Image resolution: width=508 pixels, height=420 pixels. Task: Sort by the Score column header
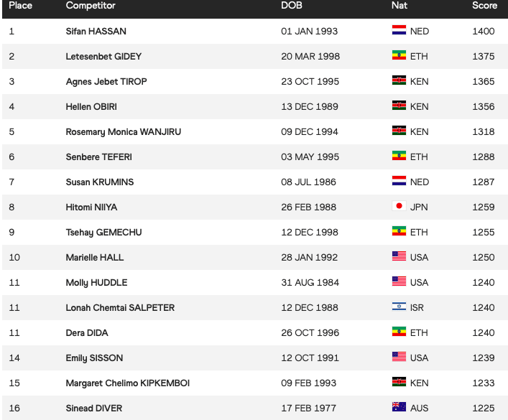click(484, 6)
